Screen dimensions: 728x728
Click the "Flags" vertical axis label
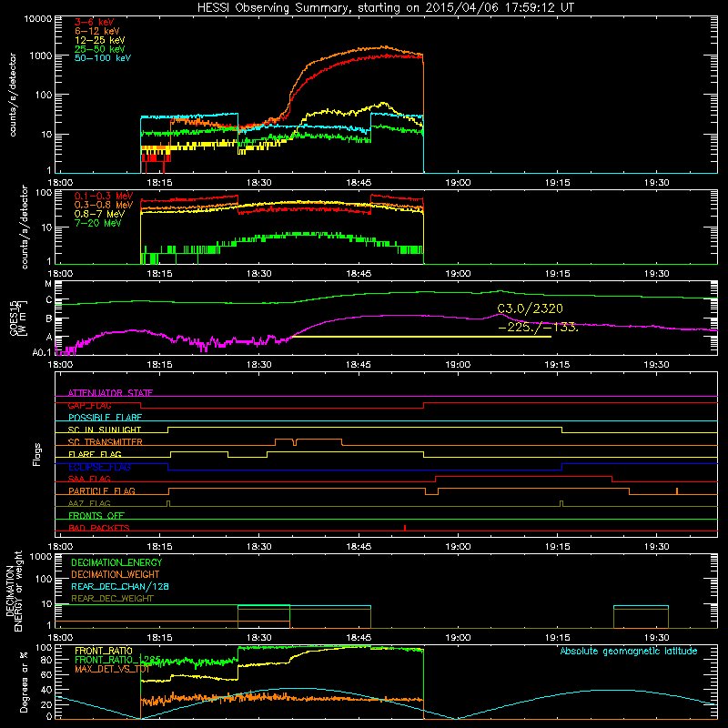point(37,454)
